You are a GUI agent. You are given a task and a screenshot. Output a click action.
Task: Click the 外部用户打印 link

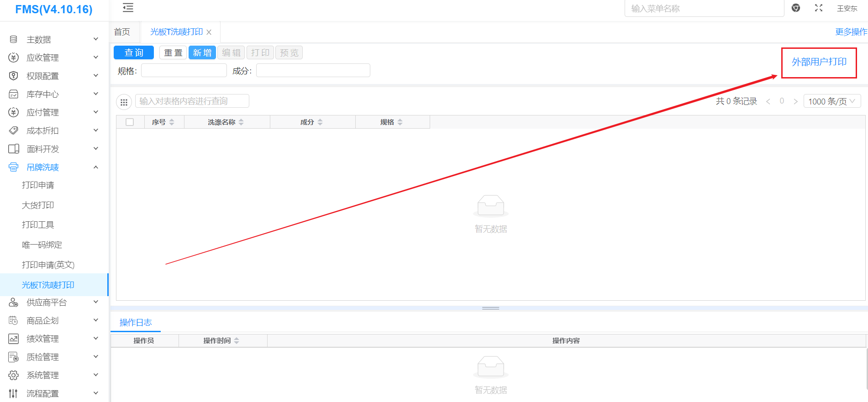(819, 62)
